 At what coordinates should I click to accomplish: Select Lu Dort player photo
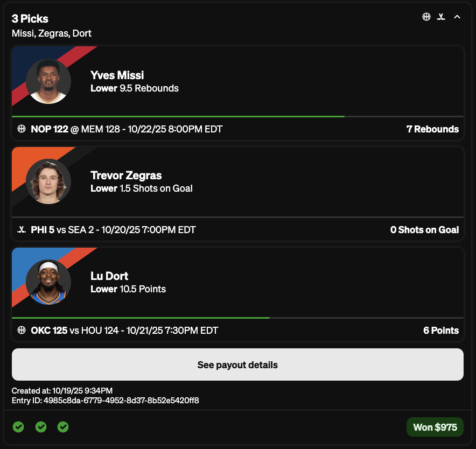click(48, 282)
